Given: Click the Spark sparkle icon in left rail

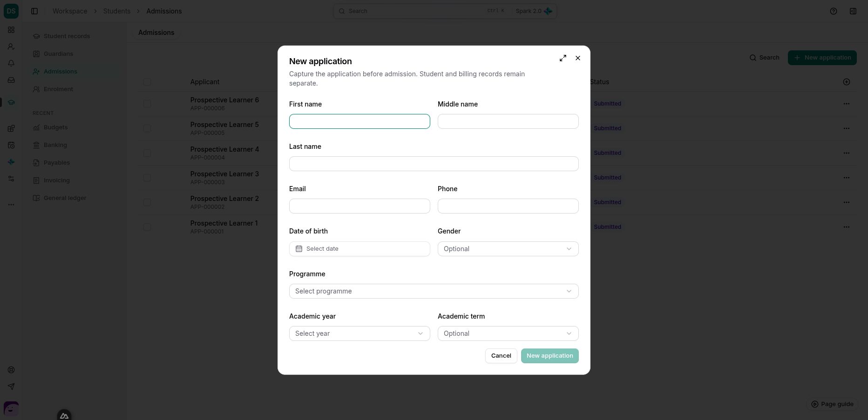Looking at the screenshot, I should pos(11,162).
